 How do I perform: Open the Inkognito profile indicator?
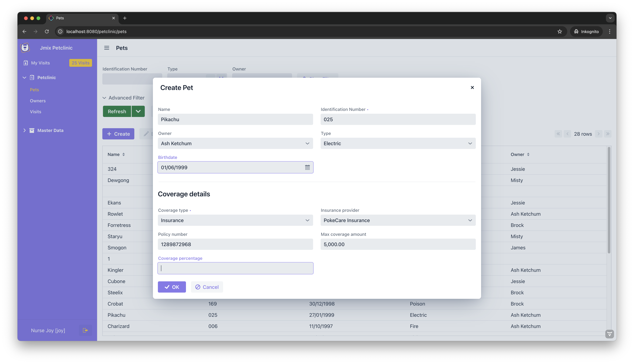click(586, 32)
